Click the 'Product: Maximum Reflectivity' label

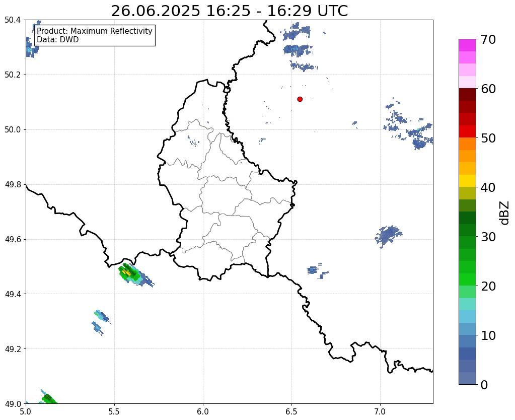95,31
